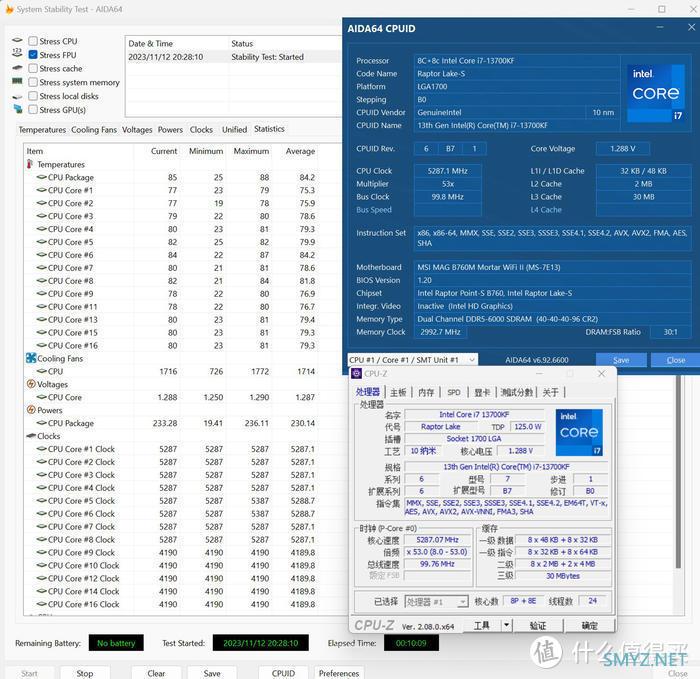Click the thermometer icon for Temperatures group
Viewport: 700px width, 679px height.
pos(30,164)
